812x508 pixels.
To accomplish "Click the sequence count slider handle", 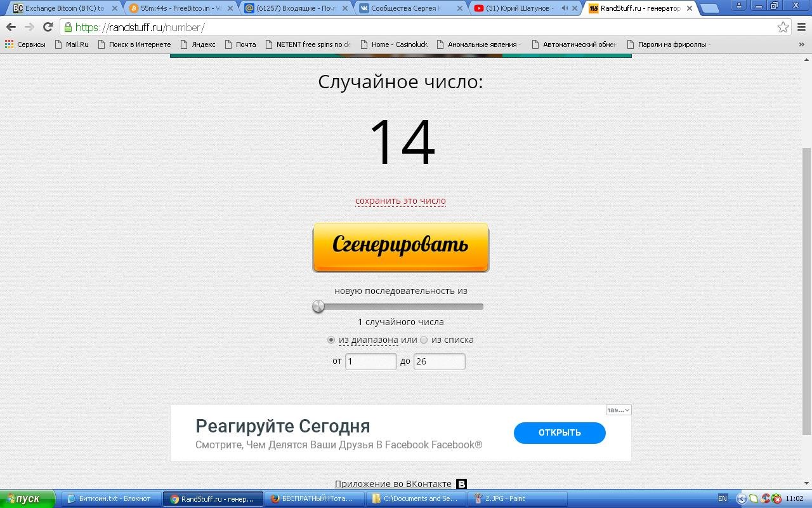I will pyautogui.click(x=318, y=307).
